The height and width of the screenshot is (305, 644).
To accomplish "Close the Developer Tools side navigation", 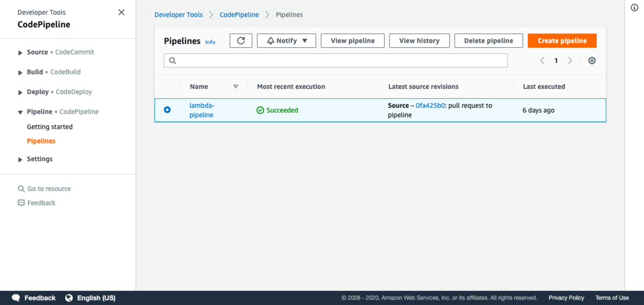I will click(x=121, y=12).
